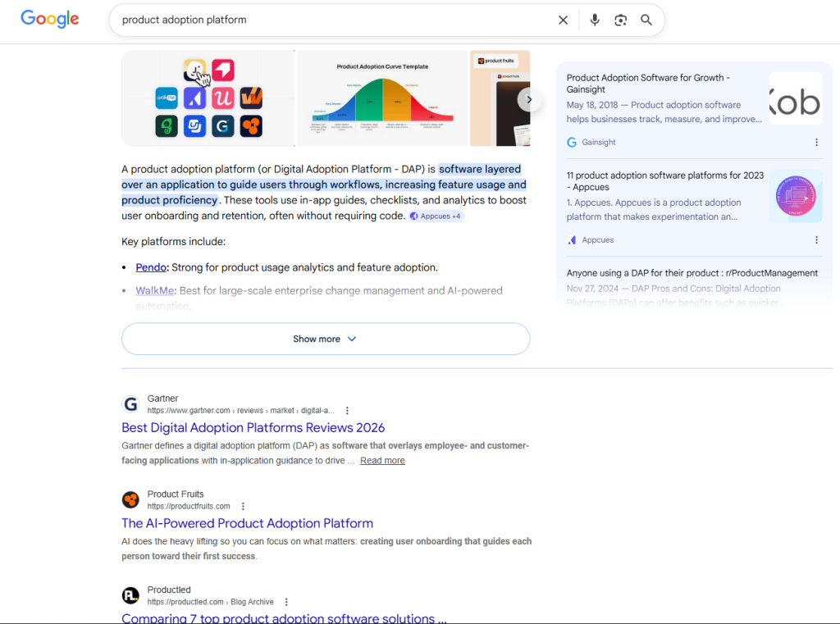Image resolution: width=840 pixels, height=624 pixels.
Task: Submit search with magnifier icon
Action: [x=646, y=20]
